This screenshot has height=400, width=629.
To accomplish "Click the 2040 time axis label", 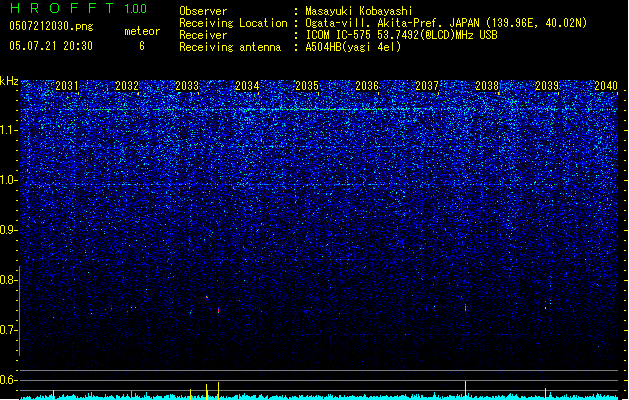I will coord(606,86).
